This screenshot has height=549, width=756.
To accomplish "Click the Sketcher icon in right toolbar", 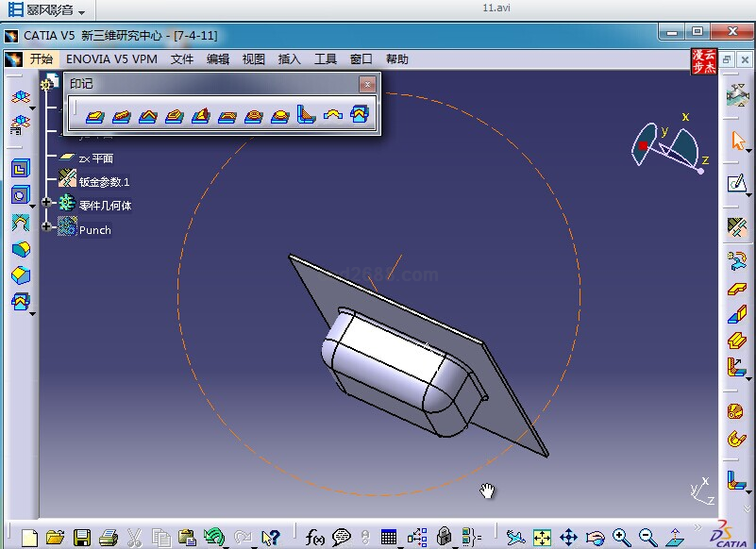I will point(737,184).
